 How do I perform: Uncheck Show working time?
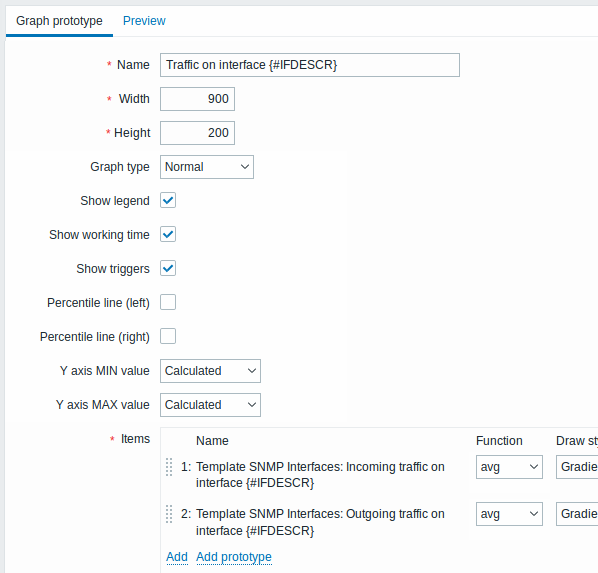[x=168, y=234]
